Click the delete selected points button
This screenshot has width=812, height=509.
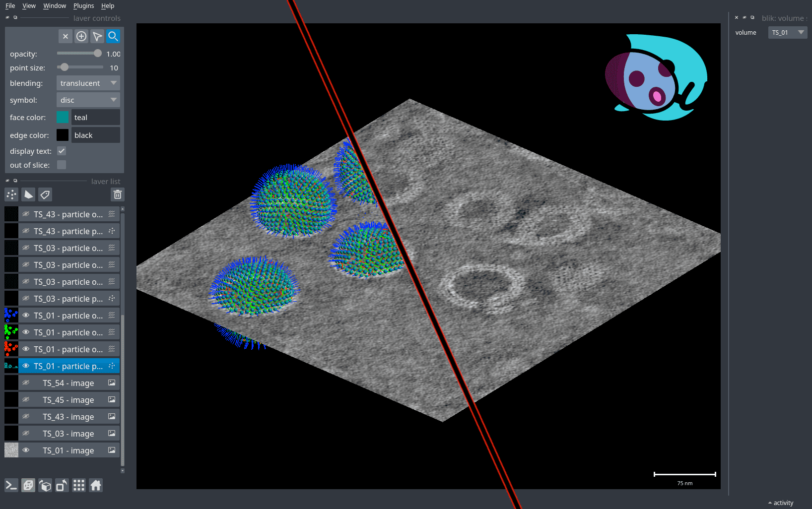[66, 36]
